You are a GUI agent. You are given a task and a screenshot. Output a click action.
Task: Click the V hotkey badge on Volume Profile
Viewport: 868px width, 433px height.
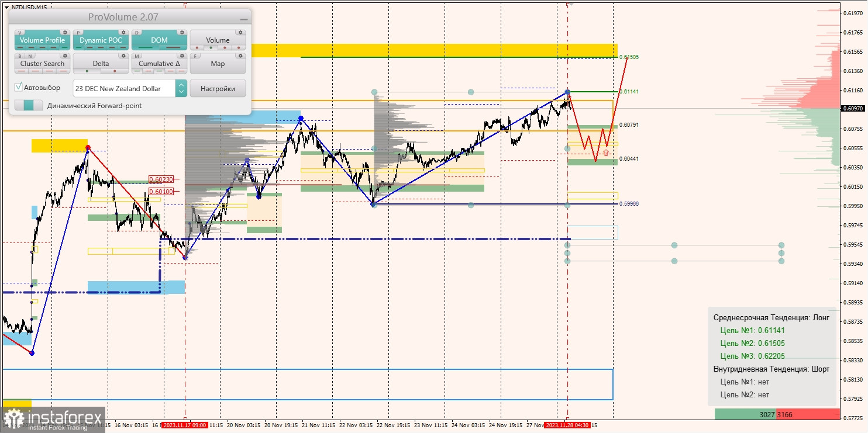click(20, 33)
